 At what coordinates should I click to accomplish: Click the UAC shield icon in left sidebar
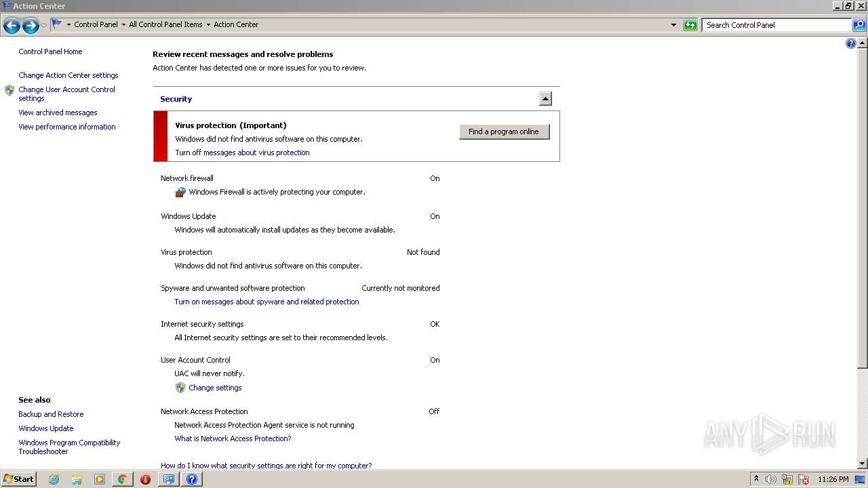click(9, 90)
